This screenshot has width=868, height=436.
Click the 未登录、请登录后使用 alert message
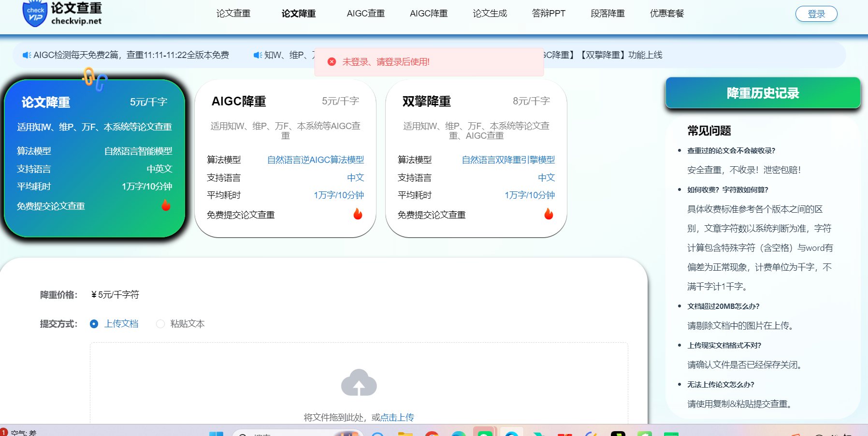coord(386,62)
